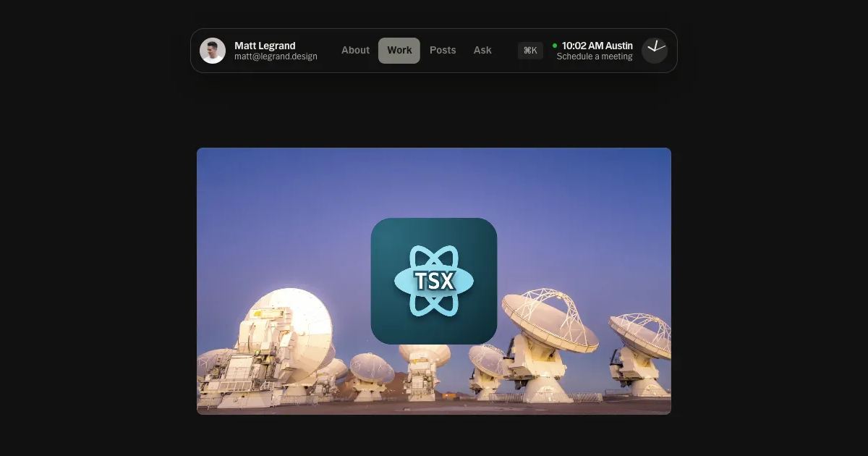Open the Posts section
This screenshot has height=456, width=868.
(443, 51)
